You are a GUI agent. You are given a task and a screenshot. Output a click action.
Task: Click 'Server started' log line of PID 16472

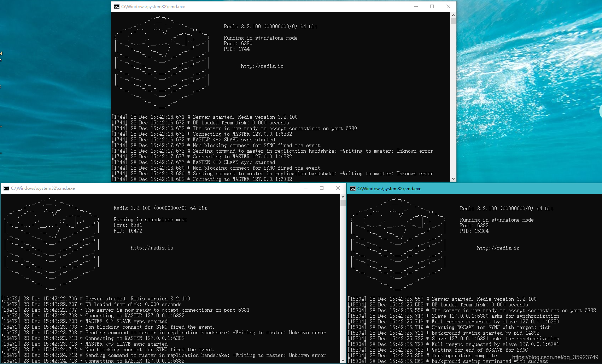pyautogui.click(x=96, y=299)
